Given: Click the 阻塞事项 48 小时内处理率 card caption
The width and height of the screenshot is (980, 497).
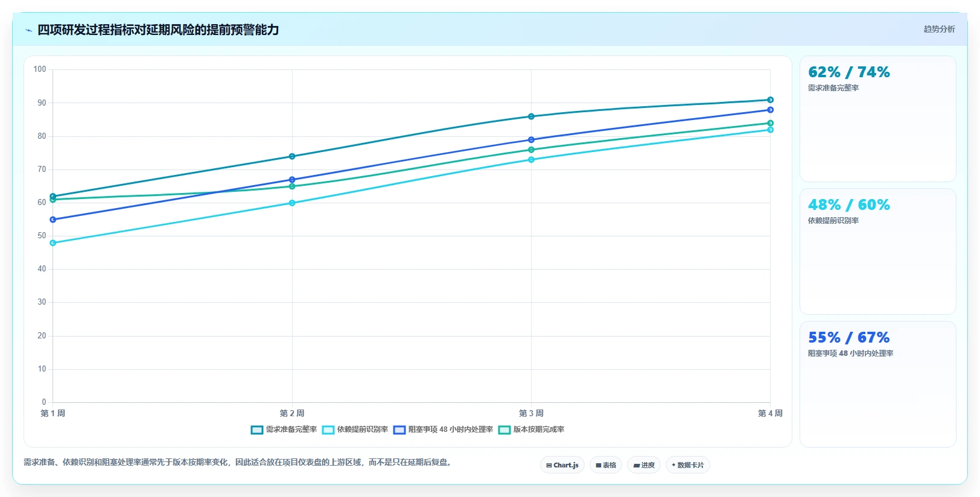Looking at the screenshot, I should click(851, 353).
